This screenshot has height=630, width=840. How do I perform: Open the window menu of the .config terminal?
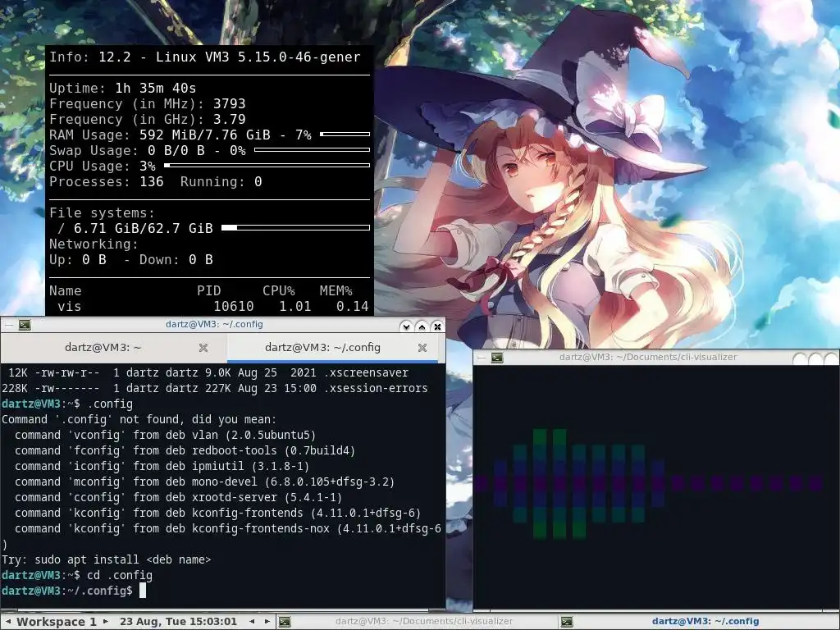tap(9, 325)
